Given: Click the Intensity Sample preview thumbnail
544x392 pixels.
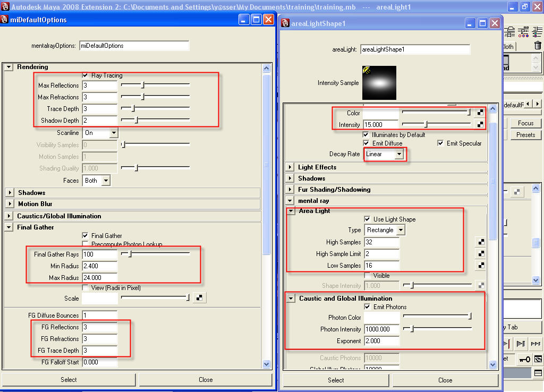Looking at the screenshot, I should pos(379,83).
